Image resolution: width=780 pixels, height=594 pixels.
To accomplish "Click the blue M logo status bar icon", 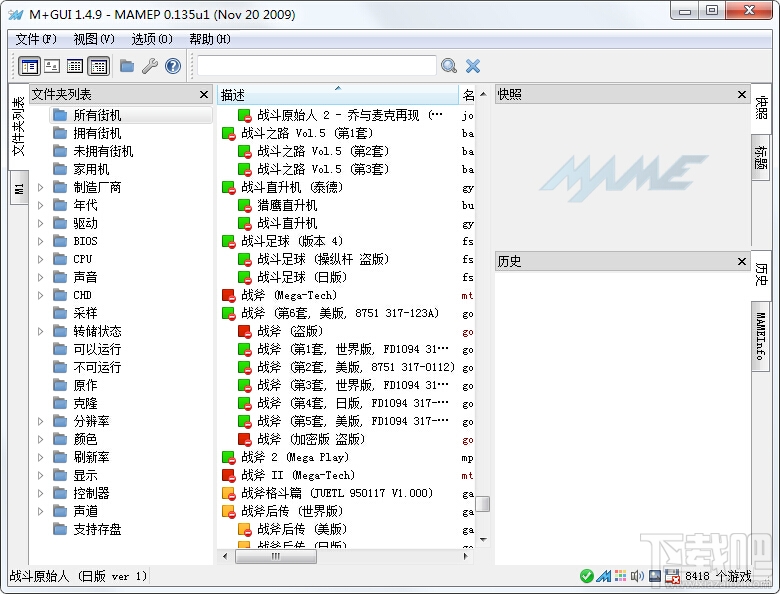I will tap(604, 576).
